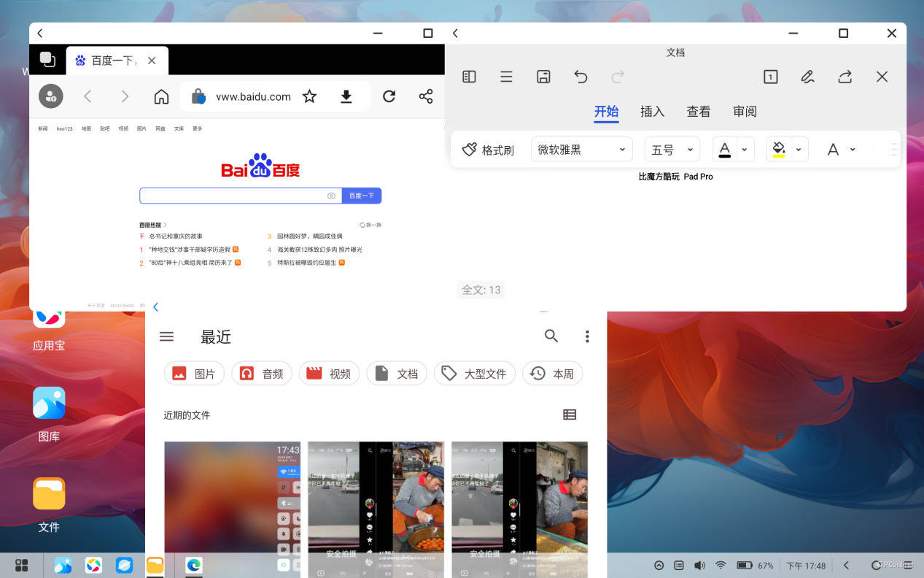Click the 格式刷 format painter

pos(488,150)
